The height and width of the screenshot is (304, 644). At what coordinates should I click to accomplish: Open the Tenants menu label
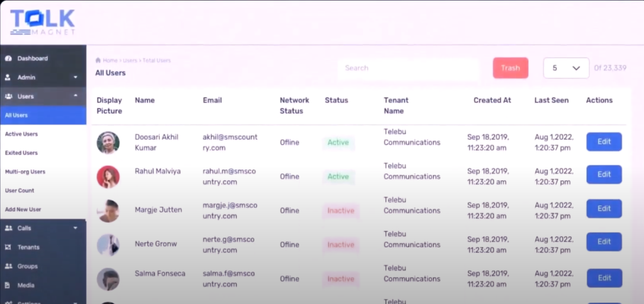[28, 247]
